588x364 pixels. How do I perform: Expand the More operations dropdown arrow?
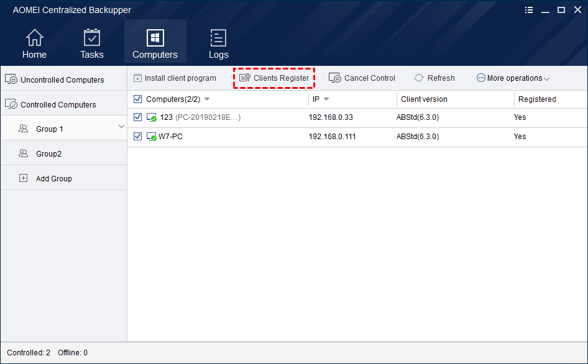pyautogui.click(x=546, y=79)
